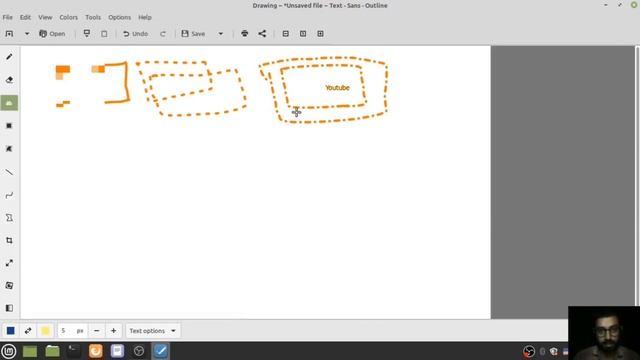Click the clipboard icon in the toolbar
Screen dimensions: 640x360
[x=104, y=33]
